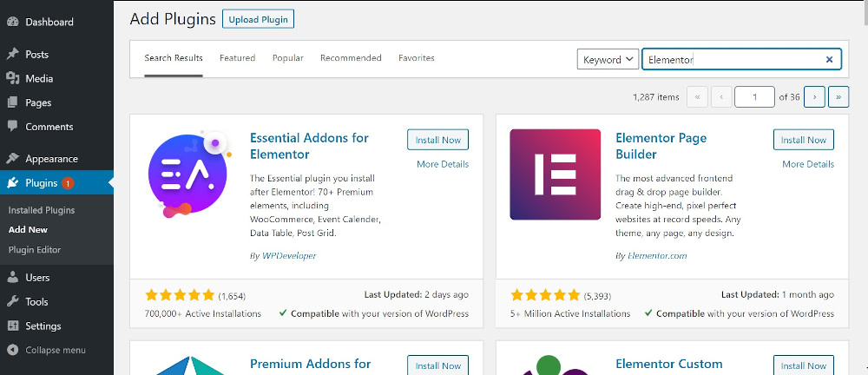Switch to the Popular tab
This screenshot has width=868, height=375.
(x=287, y=58)
